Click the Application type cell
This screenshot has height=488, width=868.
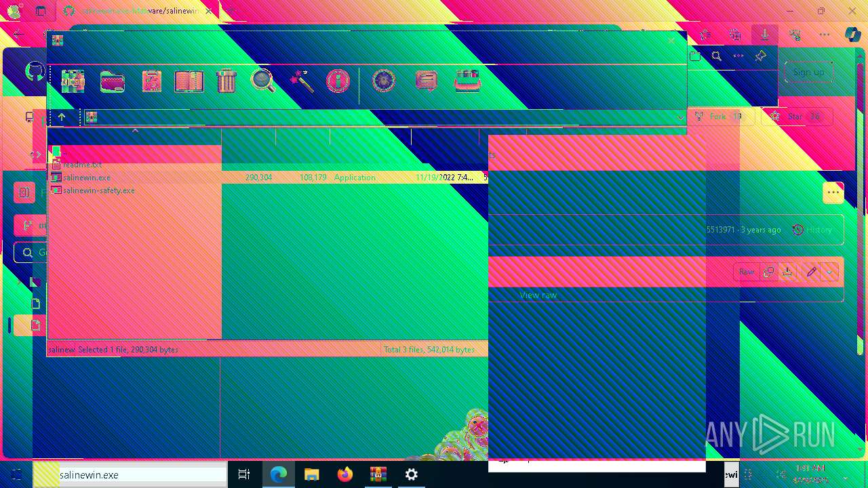point(355,178)
